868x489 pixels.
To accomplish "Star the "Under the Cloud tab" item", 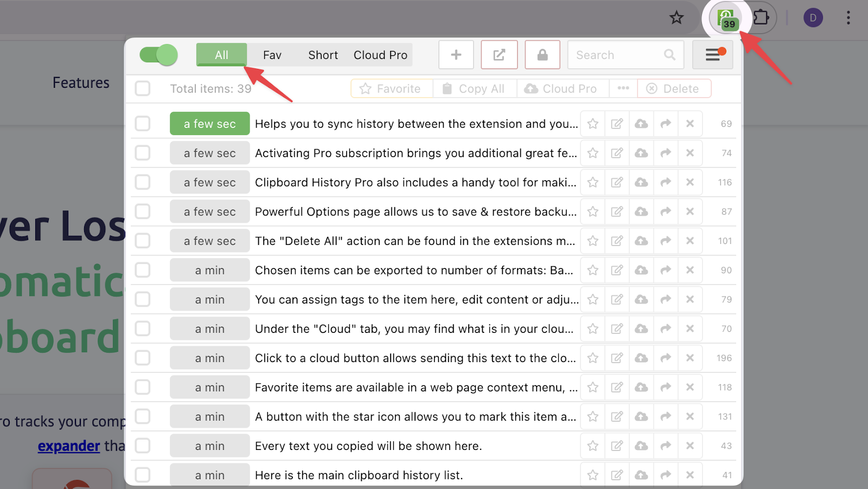I will click(x=593, y=329).
